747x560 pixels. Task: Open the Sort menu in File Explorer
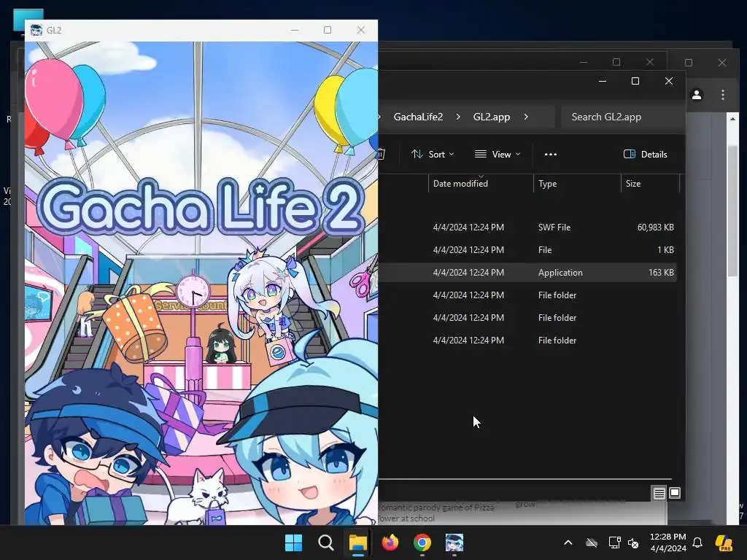click(x=433, y=155)
